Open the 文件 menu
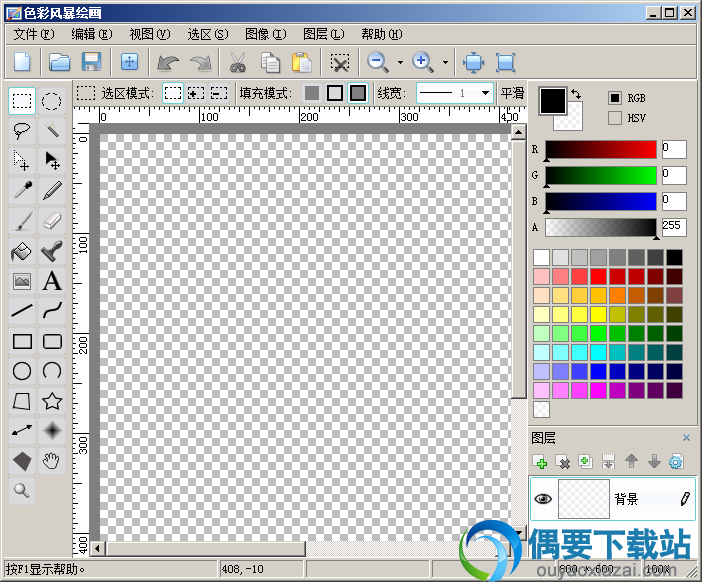Image resolution: width=702 pixels, height=582 pixels. tap(34, 34)
